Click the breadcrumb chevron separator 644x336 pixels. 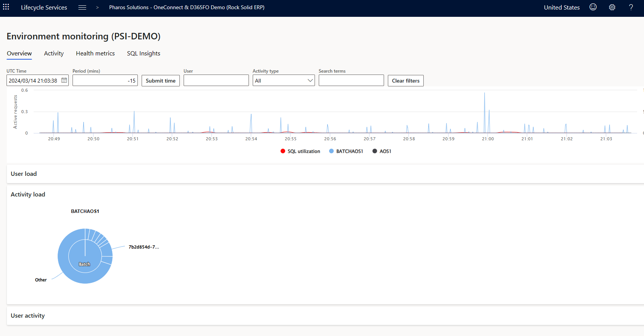coord(97,7)
